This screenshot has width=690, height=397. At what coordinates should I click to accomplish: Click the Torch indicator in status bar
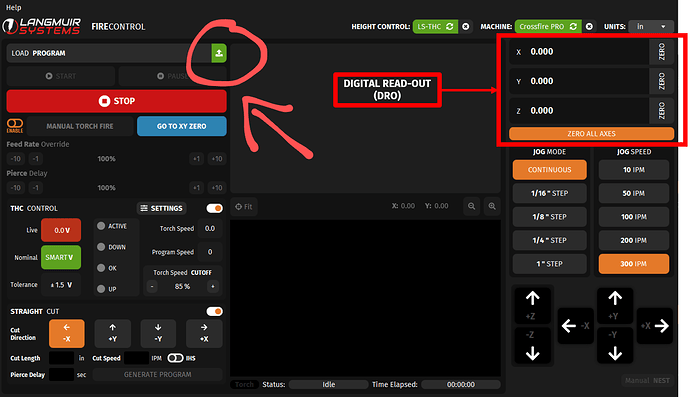coord(244,385)
